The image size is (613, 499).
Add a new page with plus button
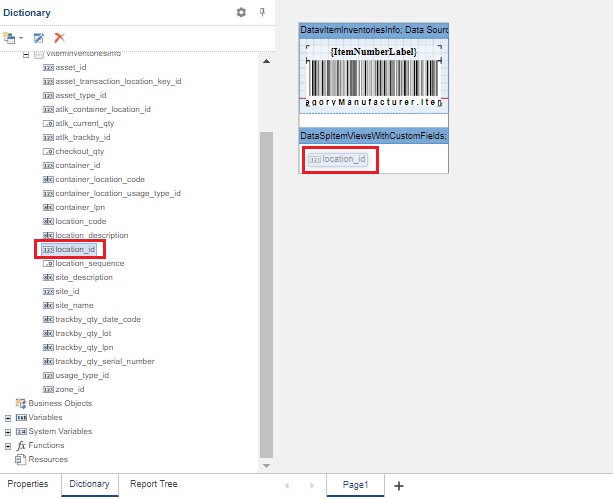[399, 485]
